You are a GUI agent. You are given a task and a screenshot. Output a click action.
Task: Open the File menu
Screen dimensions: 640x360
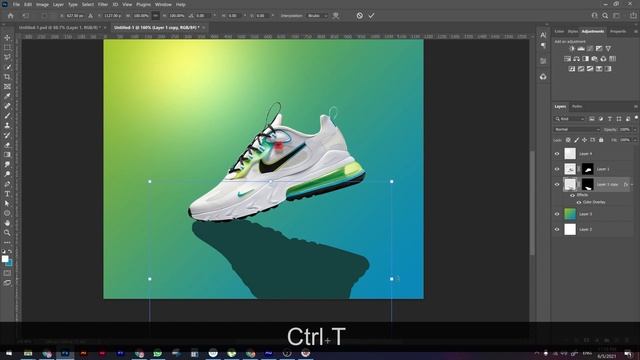(x=16, y=4)
